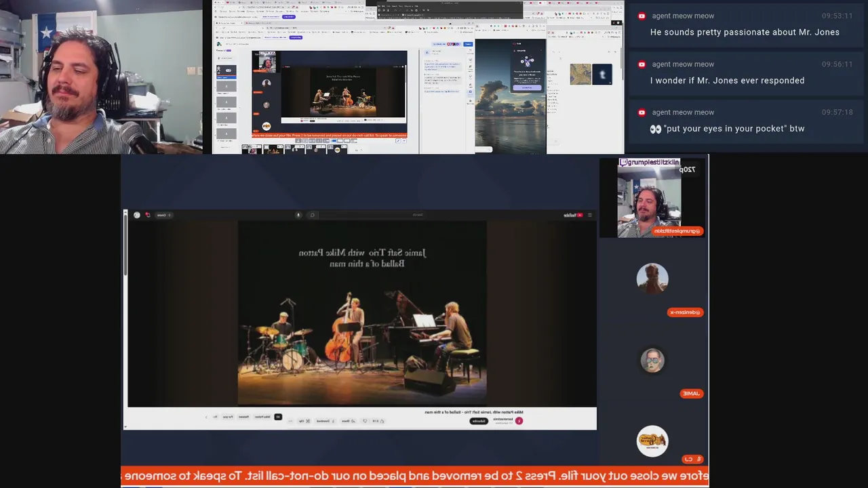
Task: Advance the filter chips with the chevron arrow
Action: click(x=206, y=417)
